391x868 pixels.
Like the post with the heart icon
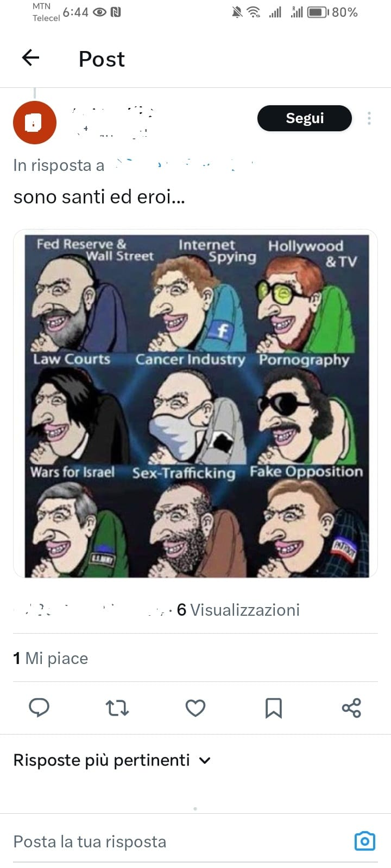click(195, 708)
